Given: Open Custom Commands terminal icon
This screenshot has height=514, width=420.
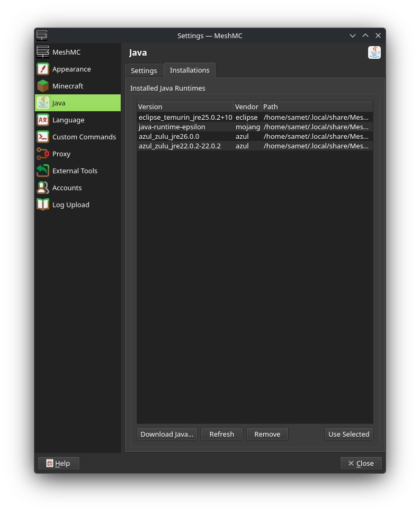Looking at the screenshot, I should tap(43, 137).
